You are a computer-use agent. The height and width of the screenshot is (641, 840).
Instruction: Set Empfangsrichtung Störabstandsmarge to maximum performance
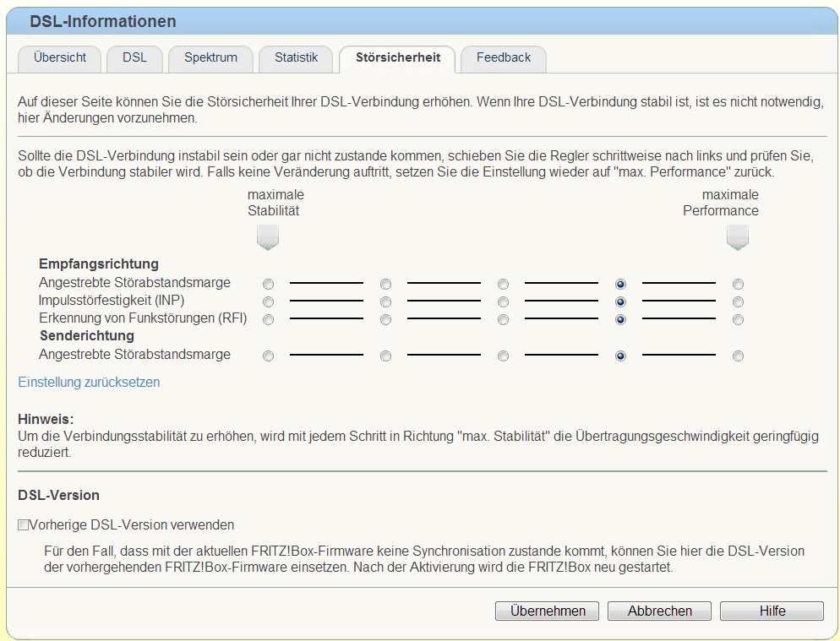click(739, 284)
